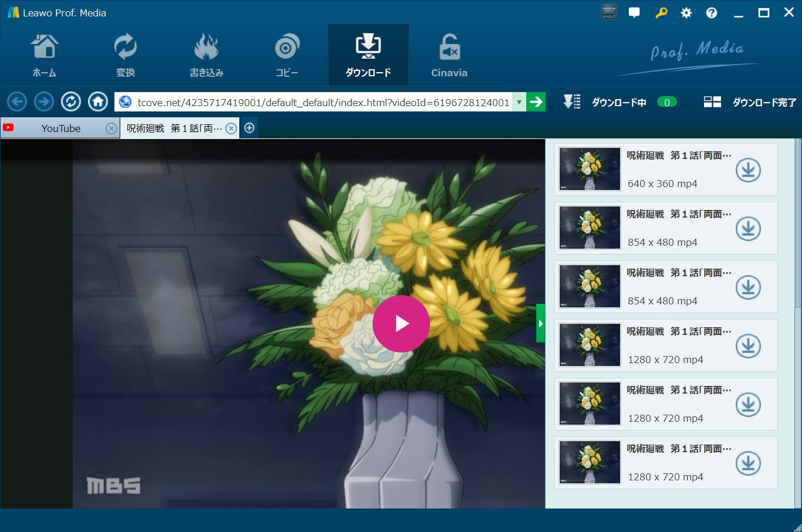This screenshot has width=802, height=532.
Task: Expand the address bar history dropdown
Action: [x=519, y=102]
